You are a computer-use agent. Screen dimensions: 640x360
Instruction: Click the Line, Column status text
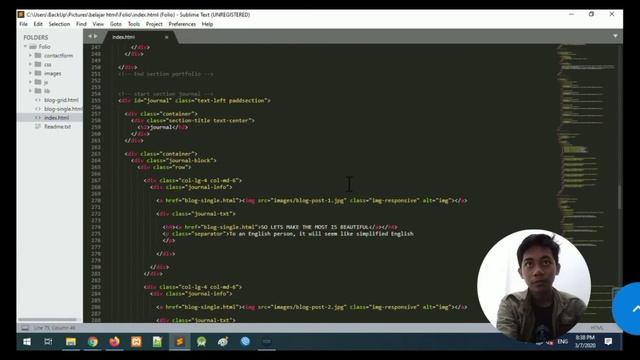pos(55,328)
